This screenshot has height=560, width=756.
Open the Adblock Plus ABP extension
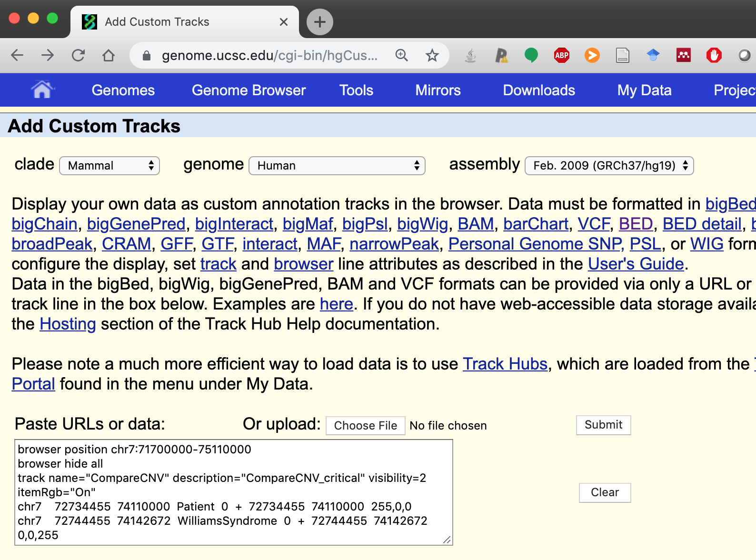pos(562,56)
